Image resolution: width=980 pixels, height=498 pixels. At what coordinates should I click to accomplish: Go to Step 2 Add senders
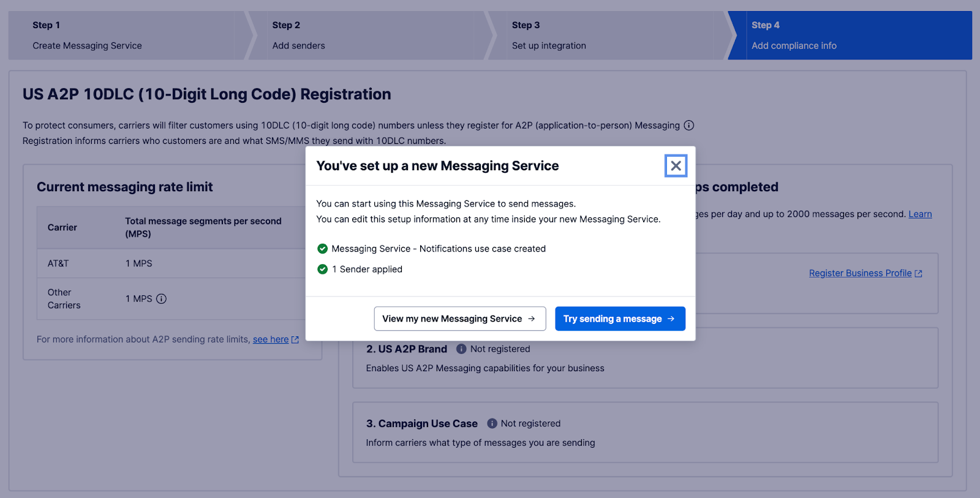coord(367,36)
